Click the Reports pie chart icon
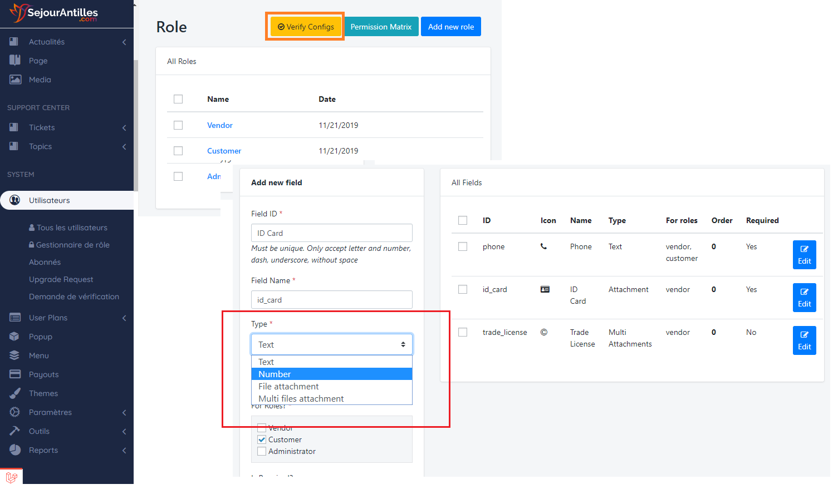 [15, 450]
